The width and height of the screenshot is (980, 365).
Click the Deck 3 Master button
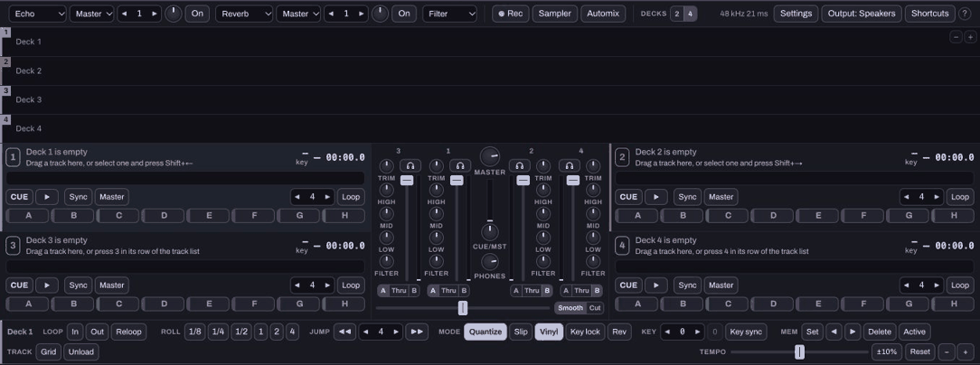tap(112, 285)
